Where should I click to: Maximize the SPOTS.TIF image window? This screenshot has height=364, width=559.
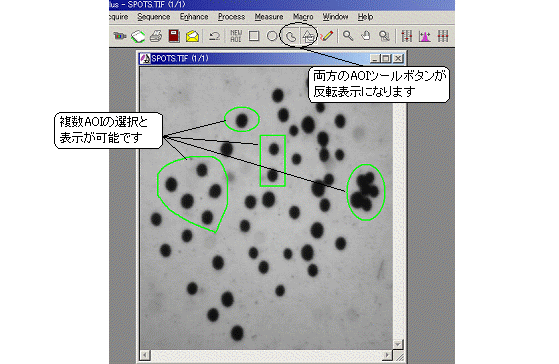(x=386, y=58)
